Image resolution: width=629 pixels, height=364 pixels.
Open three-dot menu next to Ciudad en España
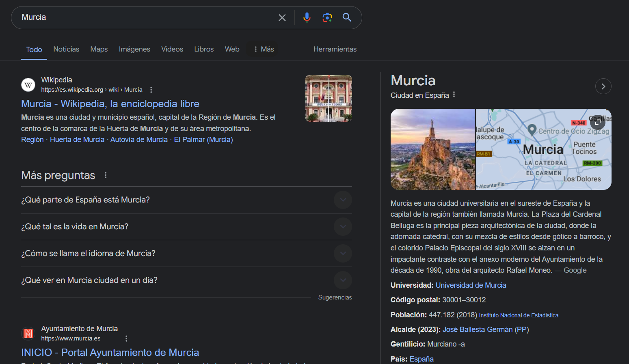[x=454, y=95]
